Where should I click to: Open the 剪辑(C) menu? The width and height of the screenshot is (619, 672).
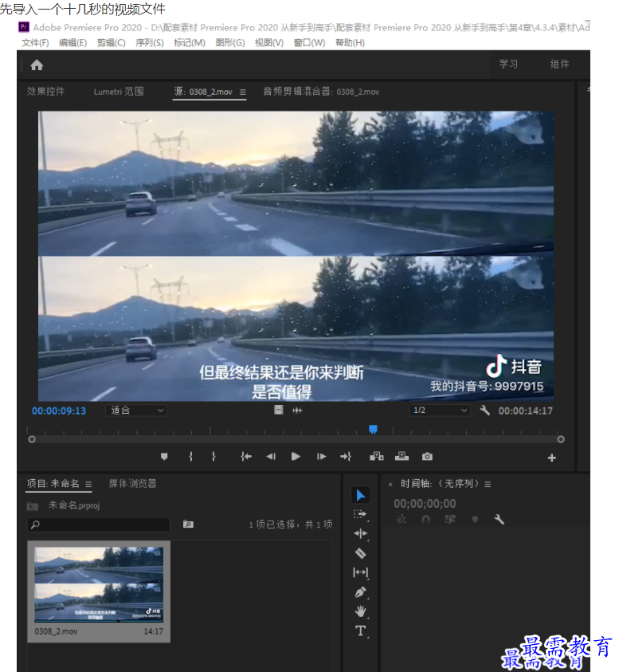[112, 43]
